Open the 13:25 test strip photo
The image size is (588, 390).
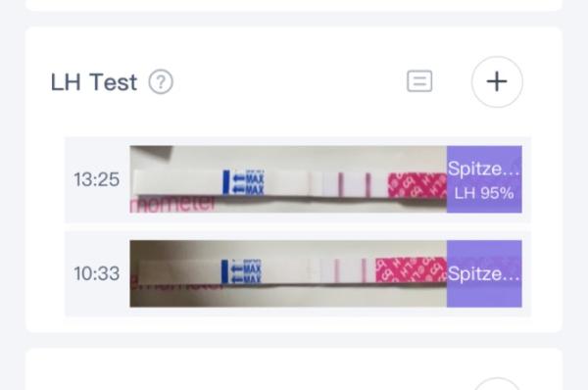[288, 179]
